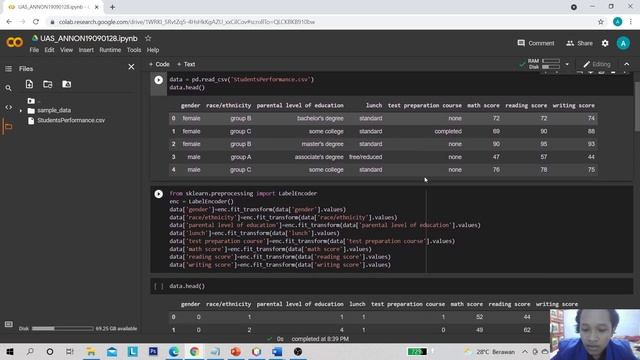
Task: Open the Insert menu
Action: 86,50
